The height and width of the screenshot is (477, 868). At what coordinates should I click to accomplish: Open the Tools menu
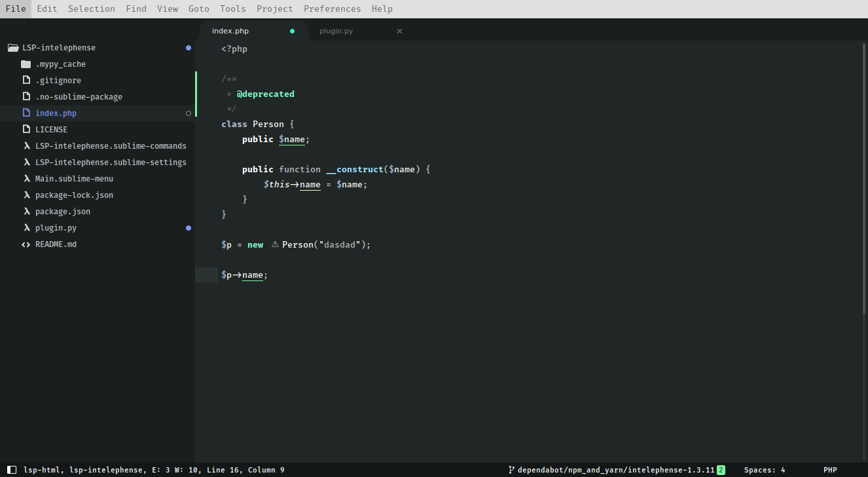[x=233, y=9]
